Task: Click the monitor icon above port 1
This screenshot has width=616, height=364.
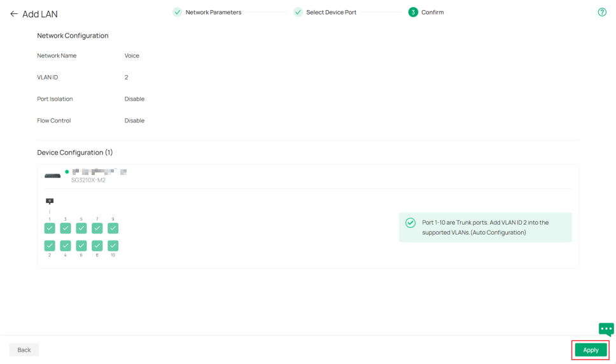Action: pyautogui.click(x=50, y=201)
